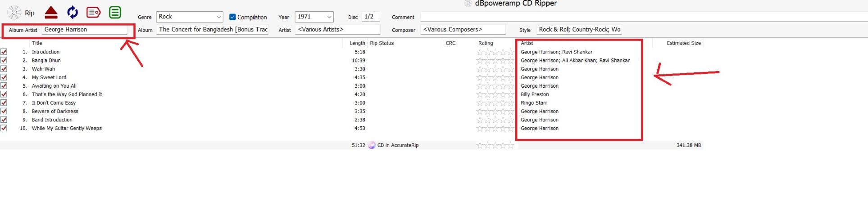Viewport: 868px width, 214px height.
Task: Set star rating for Wah-Wah track
Action: [495, 69]
